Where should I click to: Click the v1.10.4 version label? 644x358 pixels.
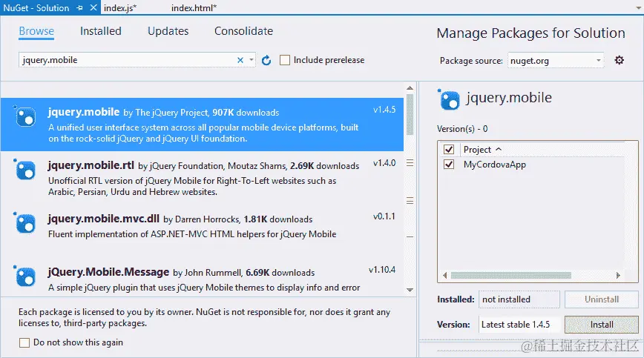[382, 269]
